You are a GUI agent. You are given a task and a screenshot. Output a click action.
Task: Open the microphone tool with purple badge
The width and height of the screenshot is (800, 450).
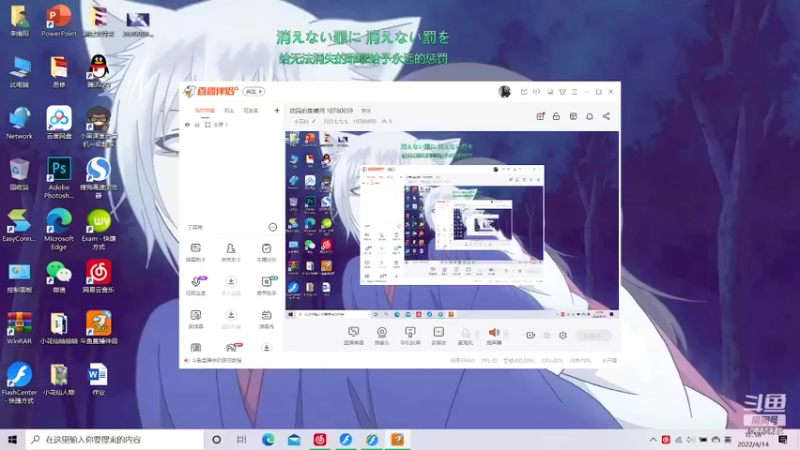click(196, 286)
